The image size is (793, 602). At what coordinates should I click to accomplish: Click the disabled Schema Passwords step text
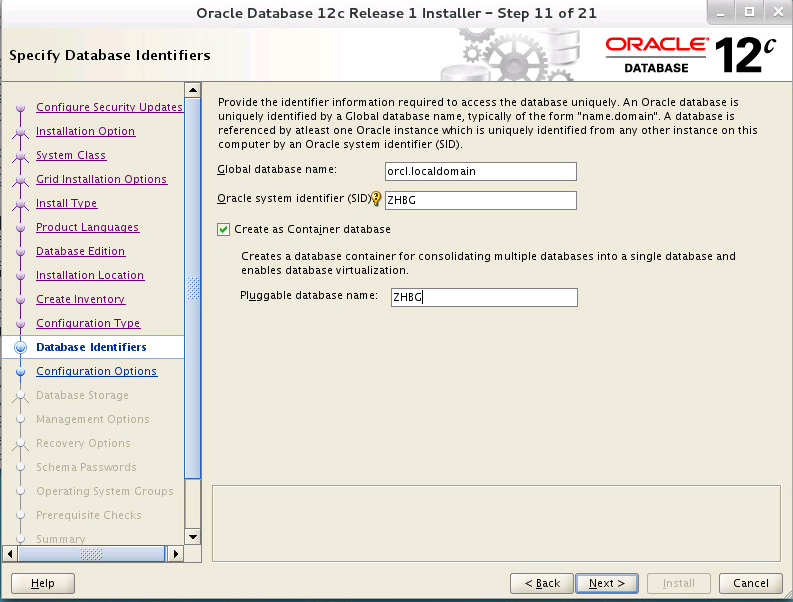(x=86, y=467)
